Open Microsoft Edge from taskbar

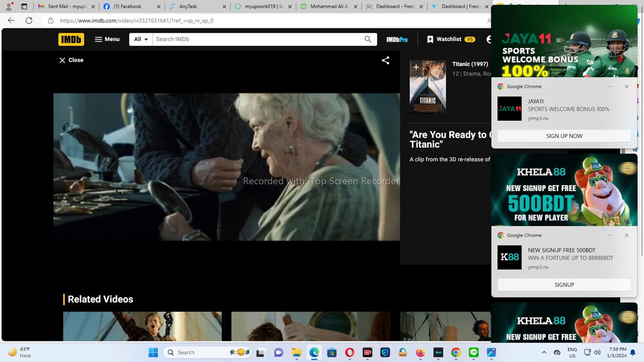tap(314, 352)
